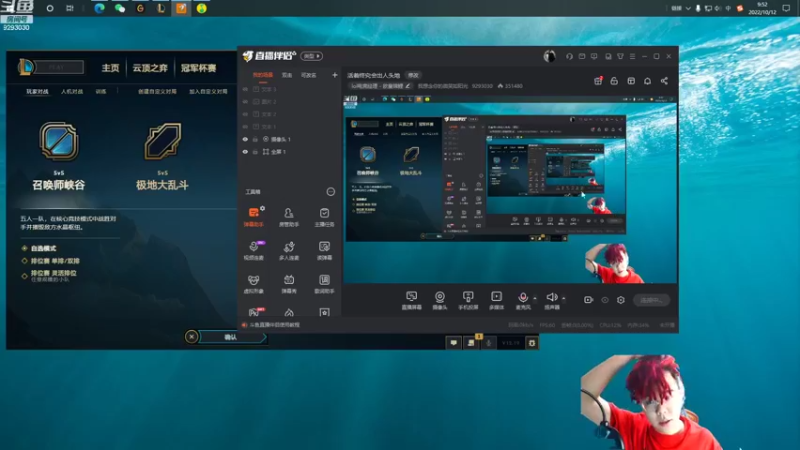Image resolution: width=800 pixels, height=450 pixels.
Task: Open the mode pill next to the app logo
Action: click(x=311, y=56)
